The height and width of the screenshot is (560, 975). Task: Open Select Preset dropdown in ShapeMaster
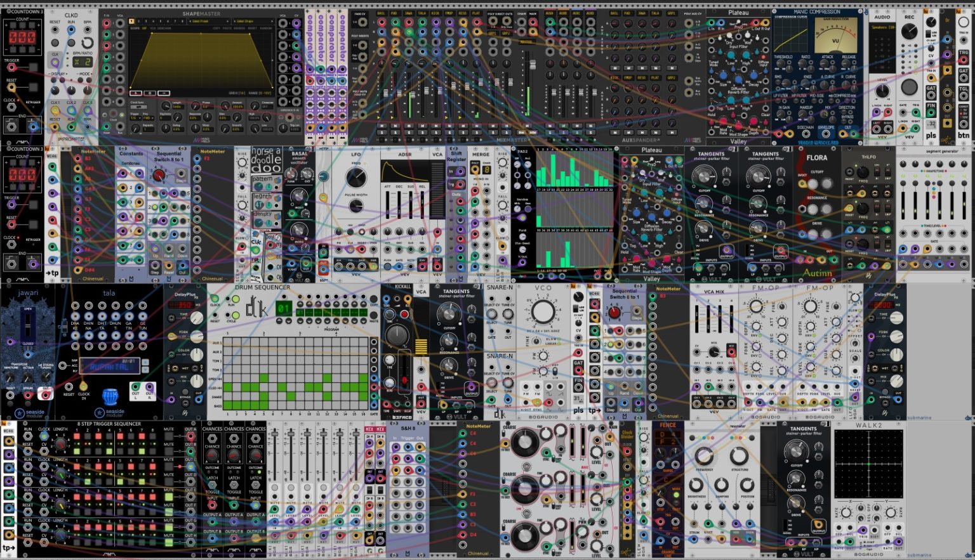209,21
